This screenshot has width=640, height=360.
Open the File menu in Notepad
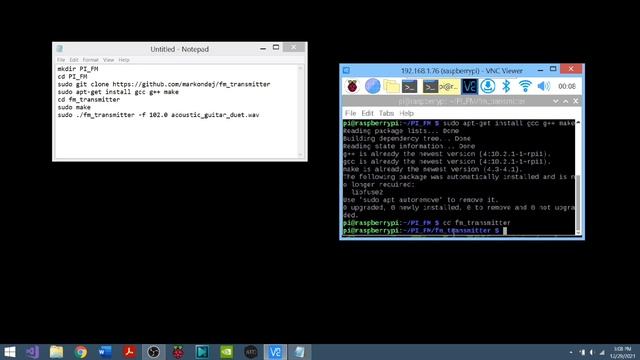[61, 60]
